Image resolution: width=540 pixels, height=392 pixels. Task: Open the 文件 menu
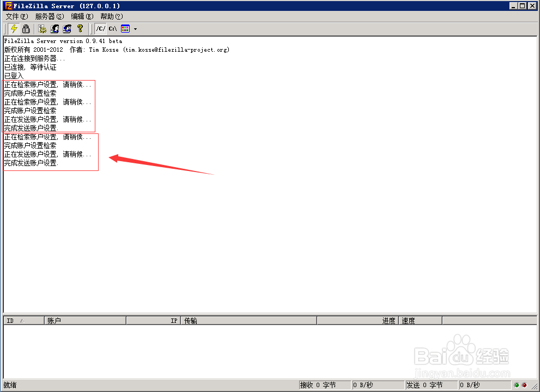click(x=17, y=16)
